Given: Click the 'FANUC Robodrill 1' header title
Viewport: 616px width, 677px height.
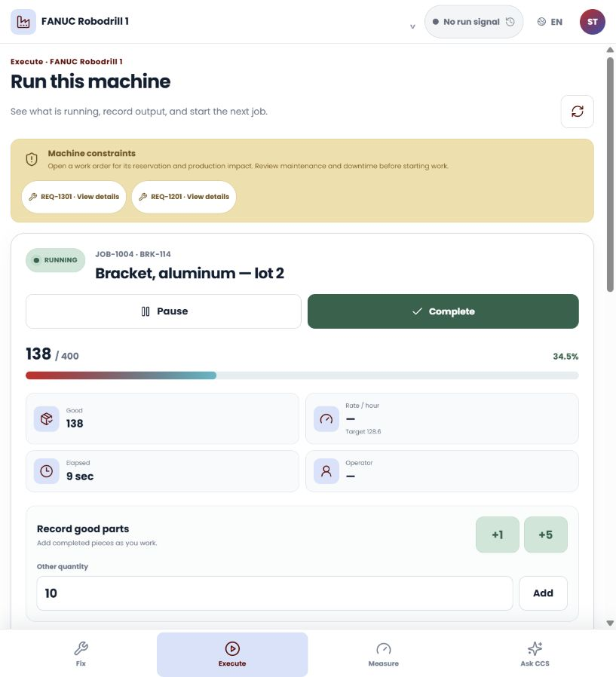Looking at the screenshot, I should 85,21.
